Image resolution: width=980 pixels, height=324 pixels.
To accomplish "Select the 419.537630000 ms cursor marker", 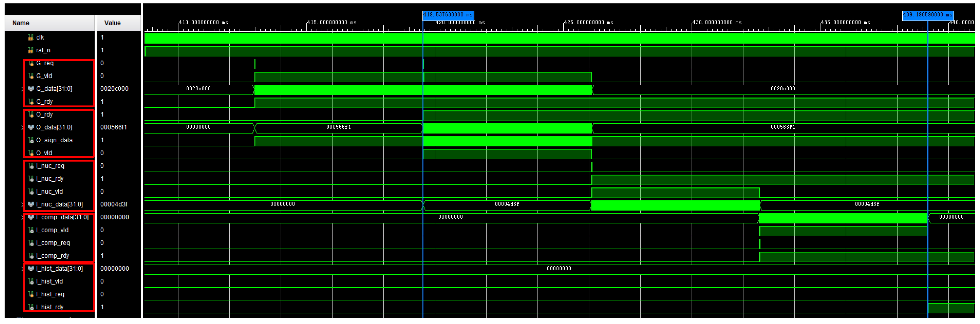I will (x=448, y=15).
